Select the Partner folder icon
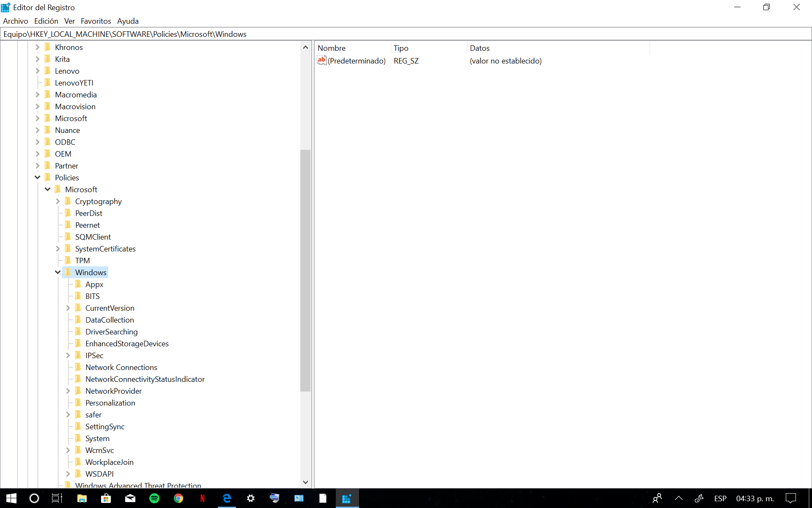The width and height of the screenshot is (812, 508). click(x=47, y=166)
